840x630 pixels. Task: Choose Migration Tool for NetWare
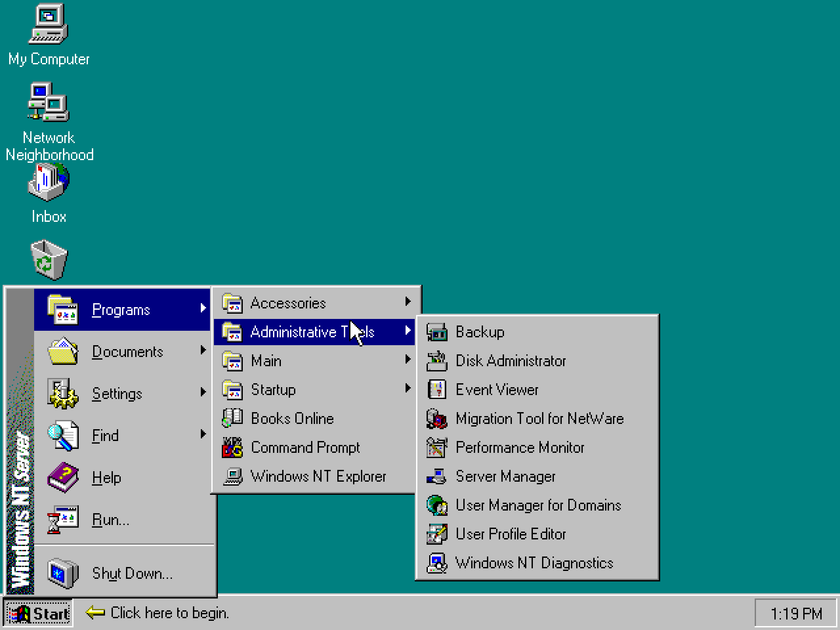539,419
